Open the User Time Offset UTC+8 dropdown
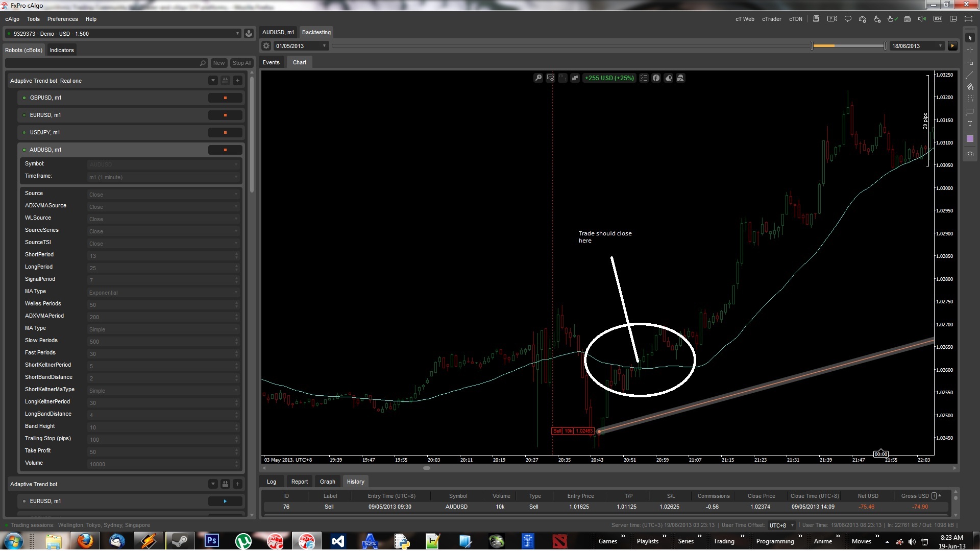This screenshot has width=980, height=551. [x=782, y=525]
